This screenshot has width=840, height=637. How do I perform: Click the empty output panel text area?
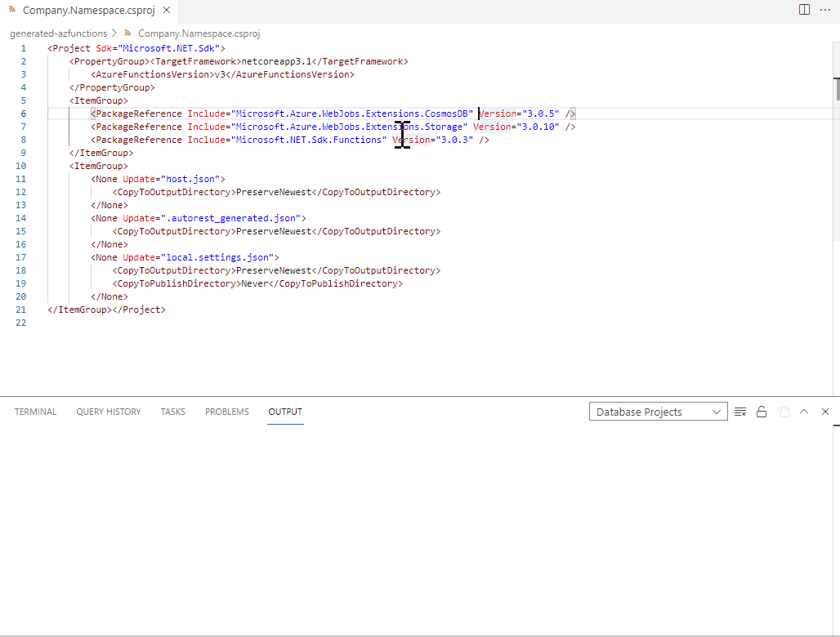pyautogui.click(x=416, y=530)
